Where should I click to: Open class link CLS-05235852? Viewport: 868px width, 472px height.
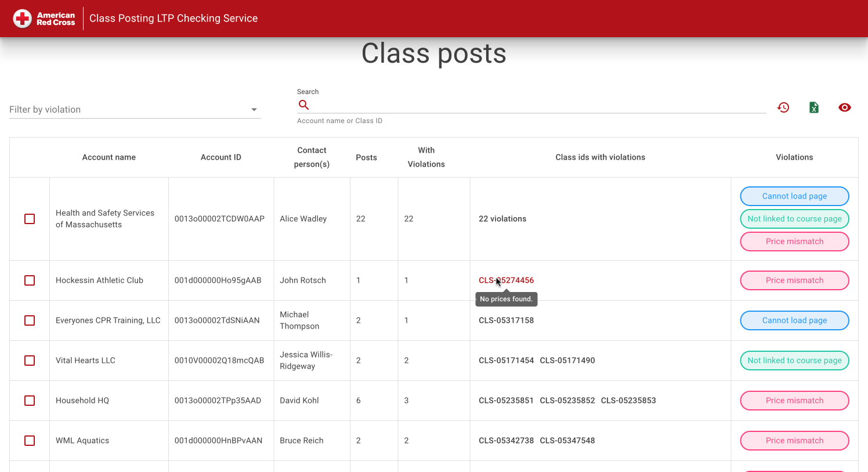point(567,401)
